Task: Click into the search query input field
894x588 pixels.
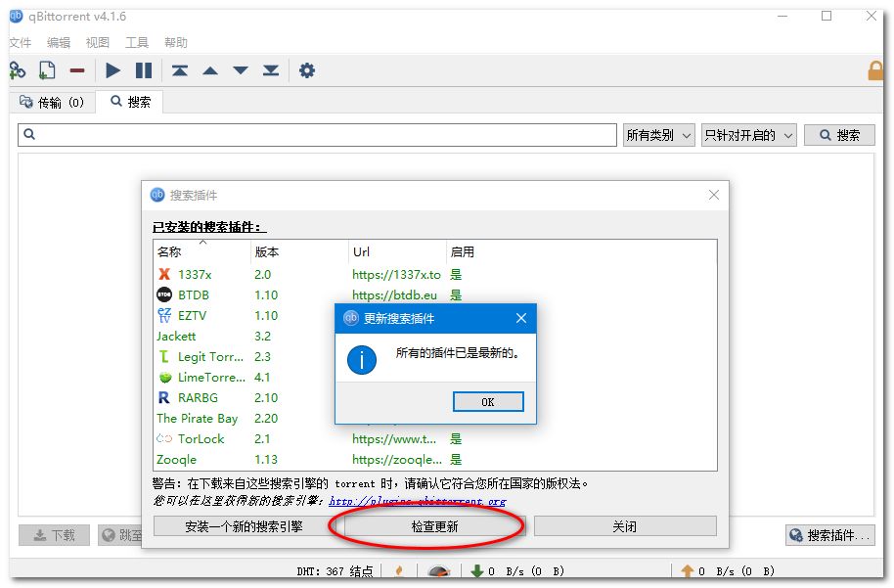Action: coord(317,135)
